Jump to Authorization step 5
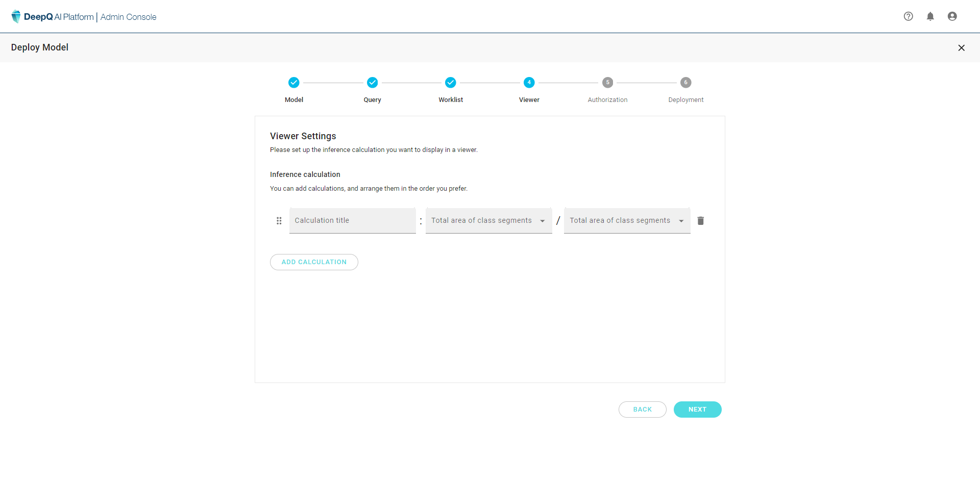Image resolution: width=980 pixels, height=486 pixels. [607, 83]
